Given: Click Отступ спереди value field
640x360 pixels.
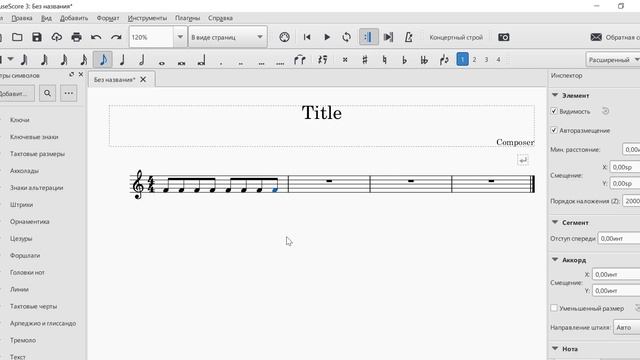Looking at the screenshot, I should click(619, 238).
